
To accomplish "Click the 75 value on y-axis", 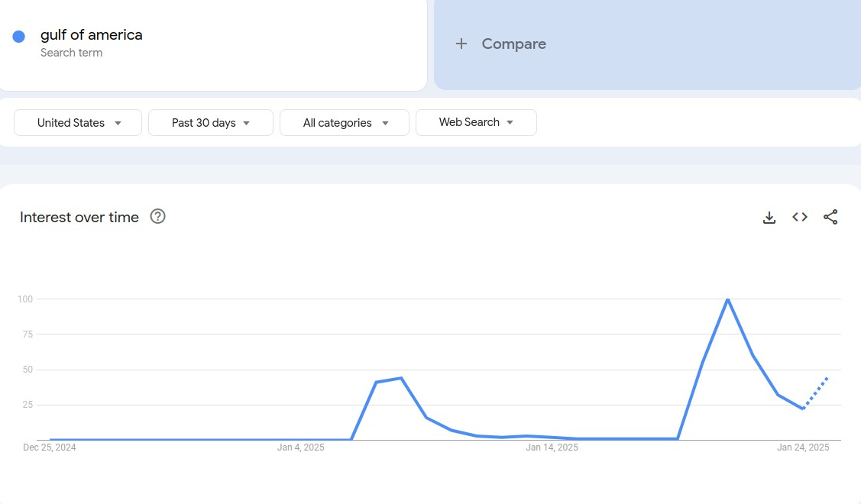I will click(x=28, y=334).
